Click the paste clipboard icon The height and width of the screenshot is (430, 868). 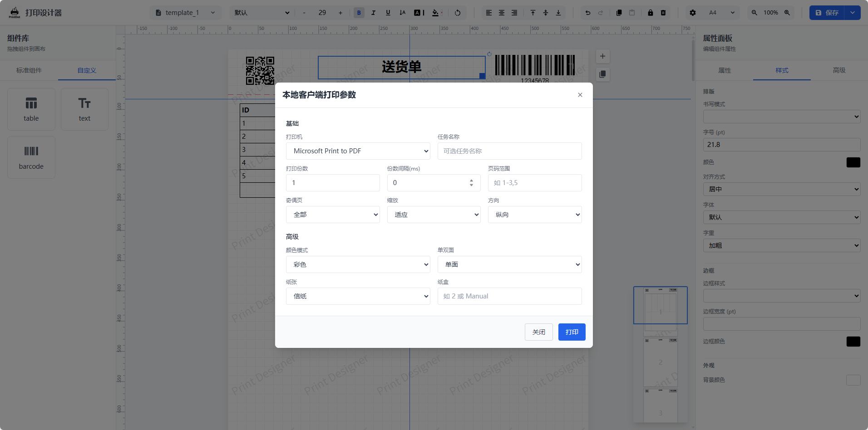click(632, 13)
